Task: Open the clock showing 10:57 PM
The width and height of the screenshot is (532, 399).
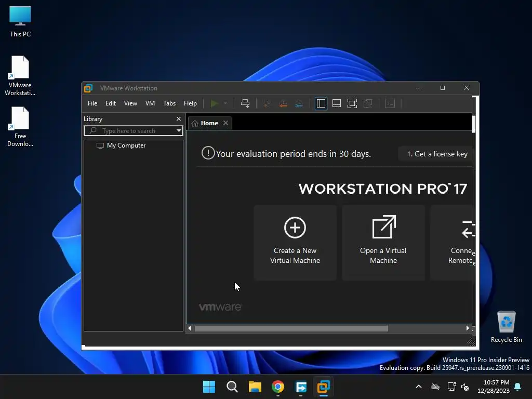Action: (494, 387)
